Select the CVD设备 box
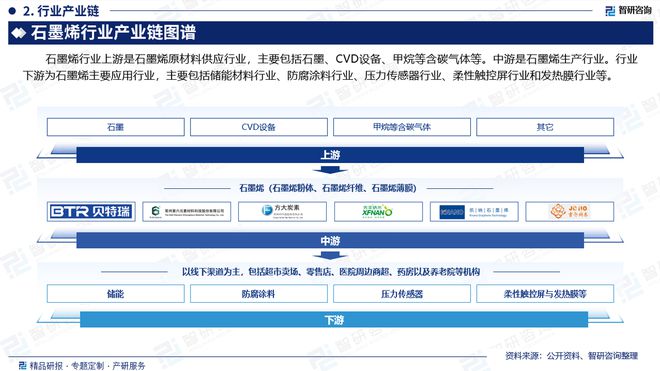 [259, 127]
